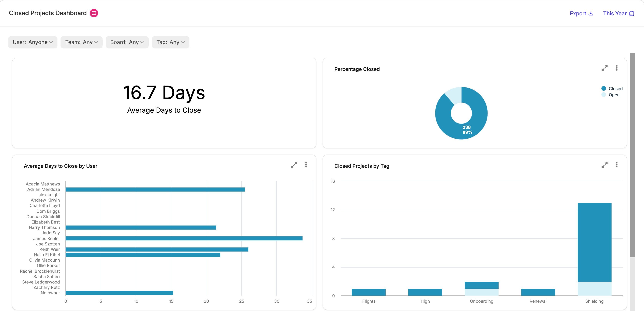
Task: Expand the Closed Projects by Tag chart
Action: 604,165
